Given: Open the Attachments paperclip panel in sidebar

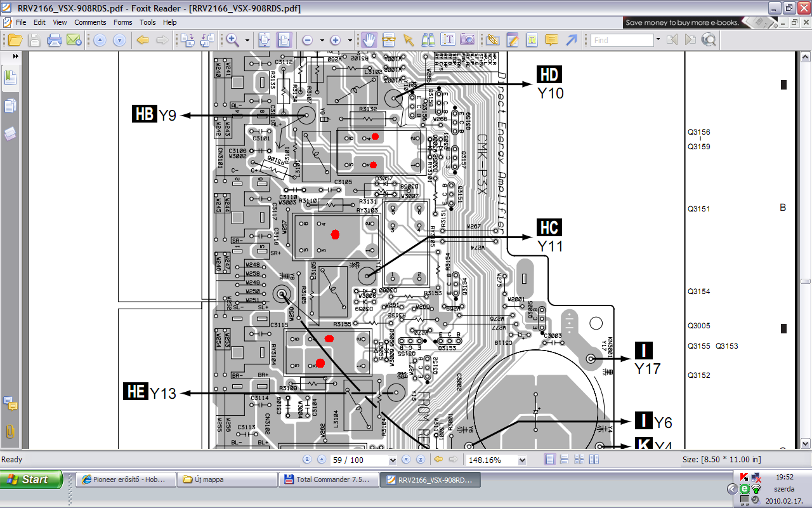Looking at the screenshot, I should point(10,432).
